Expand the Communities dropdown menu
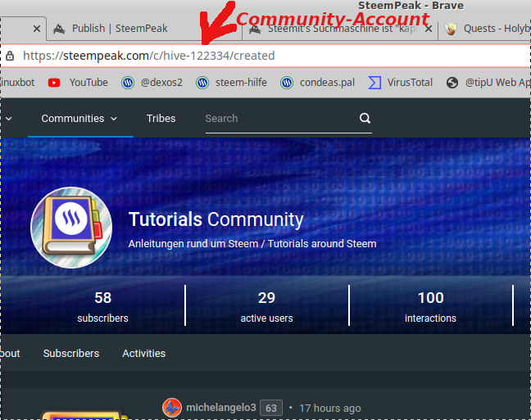The height and width of the screenshot is (420, 531). (x=79, y=119)
